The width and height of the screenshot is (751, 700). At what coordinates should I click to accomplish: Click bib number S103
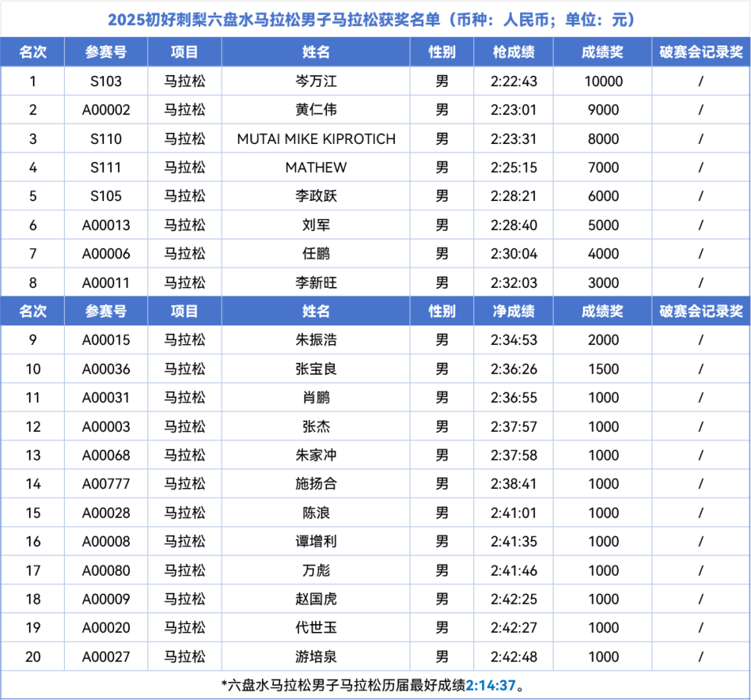coord(106,81)
